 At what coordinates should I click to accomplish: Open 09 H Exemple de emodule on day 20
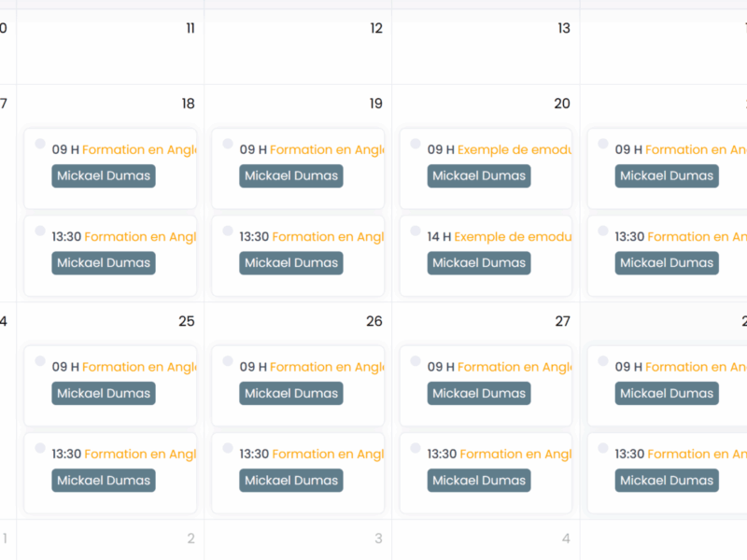(514, 149)
